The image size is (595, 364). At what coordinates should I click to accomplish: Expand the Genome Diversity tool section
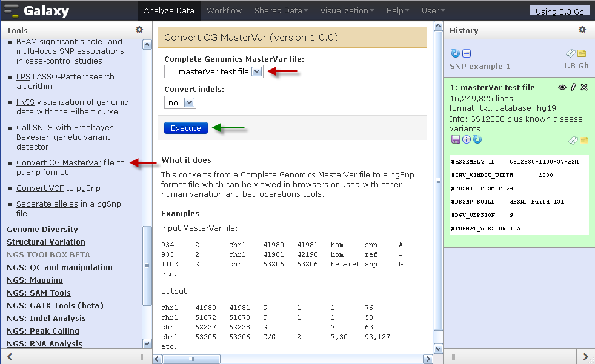(42, 229)
